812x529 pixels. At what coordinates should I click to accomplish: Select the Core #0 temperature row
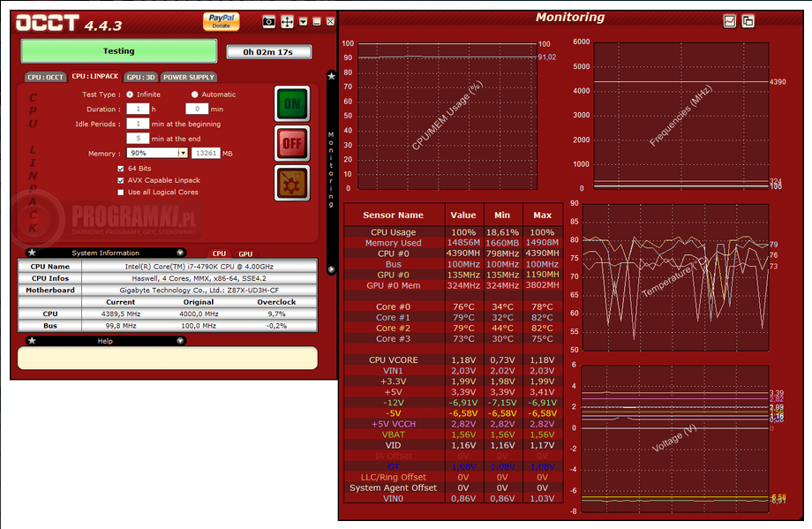pos(453,306)
